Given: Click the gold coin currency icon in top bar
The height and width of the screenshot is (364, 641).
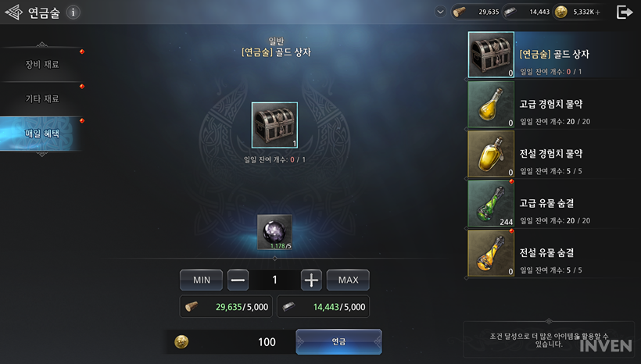Looking at the screenshot, I should (x=561, y=12).
